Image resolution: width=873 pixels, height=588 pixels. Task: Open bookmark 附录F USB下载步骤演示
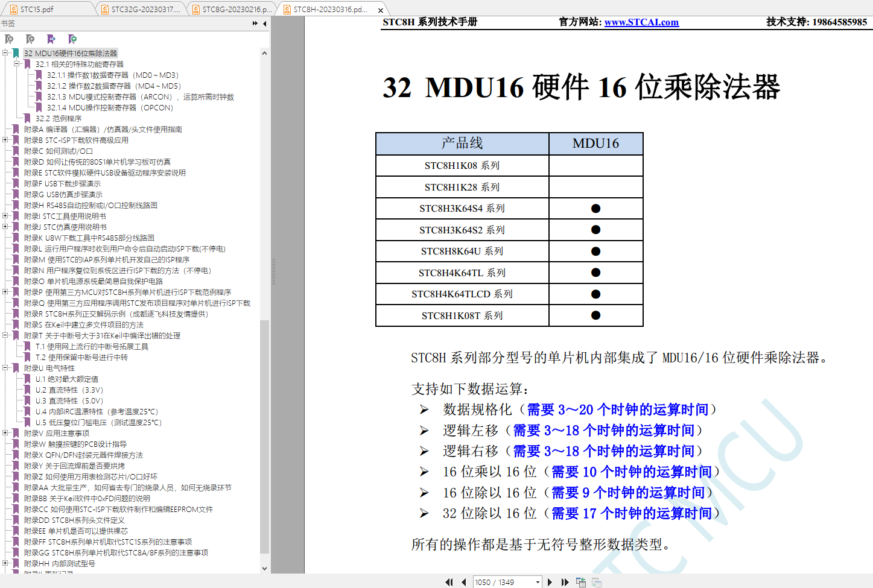click(63, 184)
